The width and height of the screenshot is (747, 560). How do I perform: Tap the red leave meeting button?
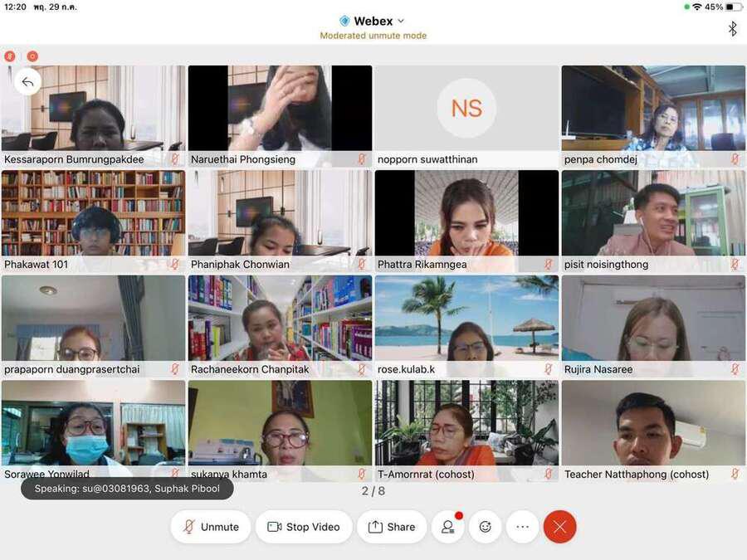[559, 527]
